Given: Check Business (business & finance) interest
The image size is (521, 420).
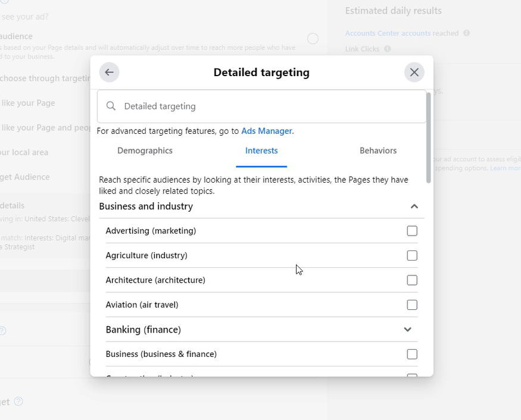Looking at the screenshot, I should click(x=411, y=353).
